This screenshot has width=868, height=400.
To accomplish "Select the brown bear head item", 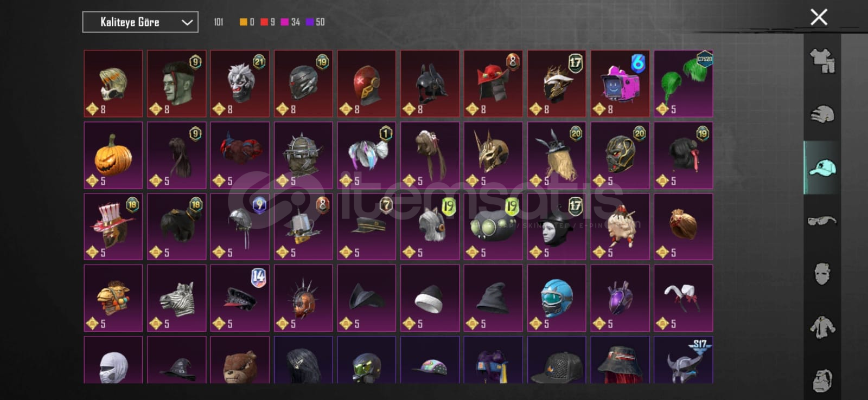I will [x=240, y=360].
